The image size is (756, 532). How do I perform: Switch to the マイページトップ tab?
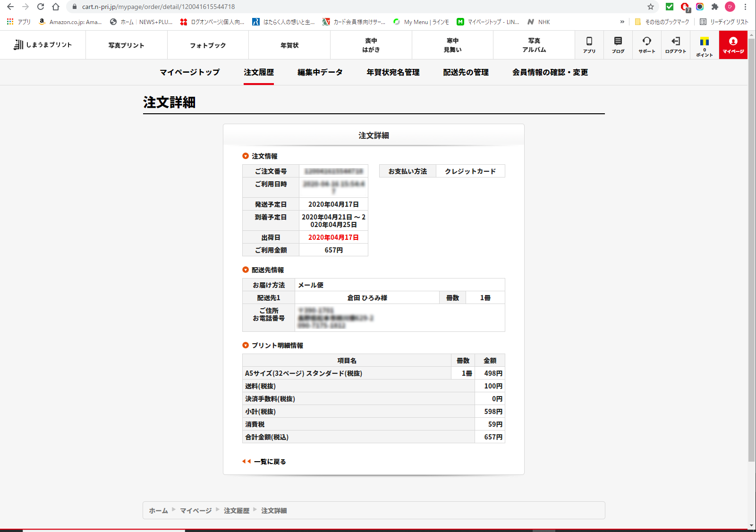pyautogui.click(x=190, y=72)
